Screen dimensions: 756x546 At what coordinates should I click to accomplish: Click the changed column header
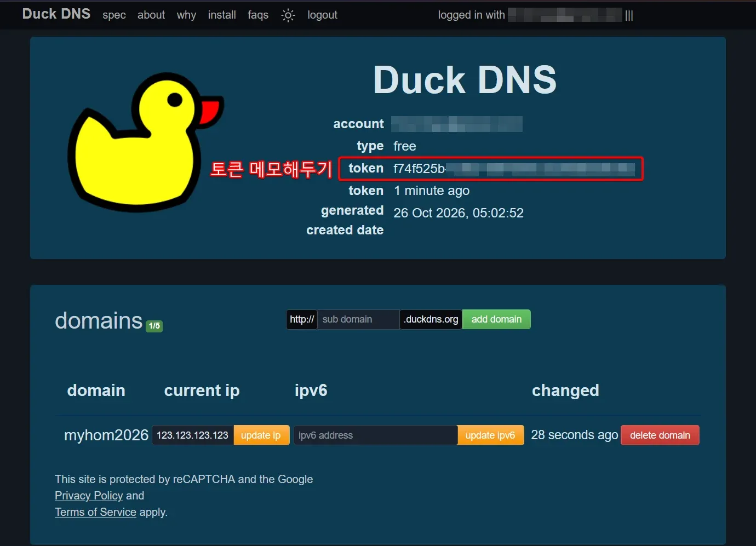pyautogui.click(x=565, y=390)
